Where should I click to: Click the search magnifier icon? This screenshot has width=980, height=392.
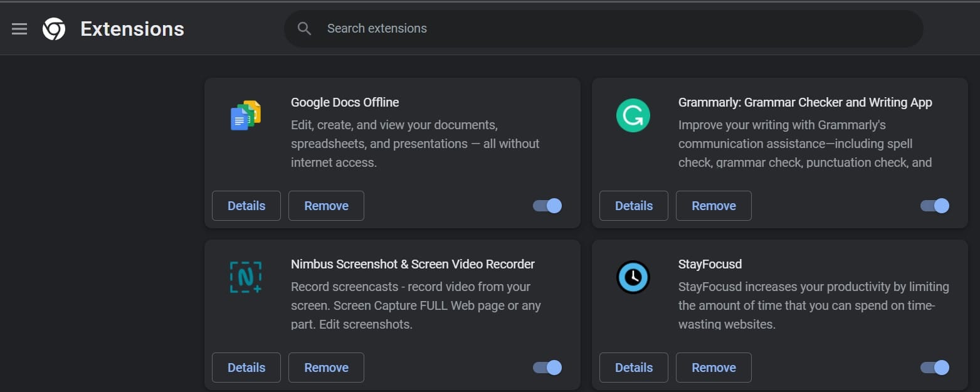[x=304, y=28]
